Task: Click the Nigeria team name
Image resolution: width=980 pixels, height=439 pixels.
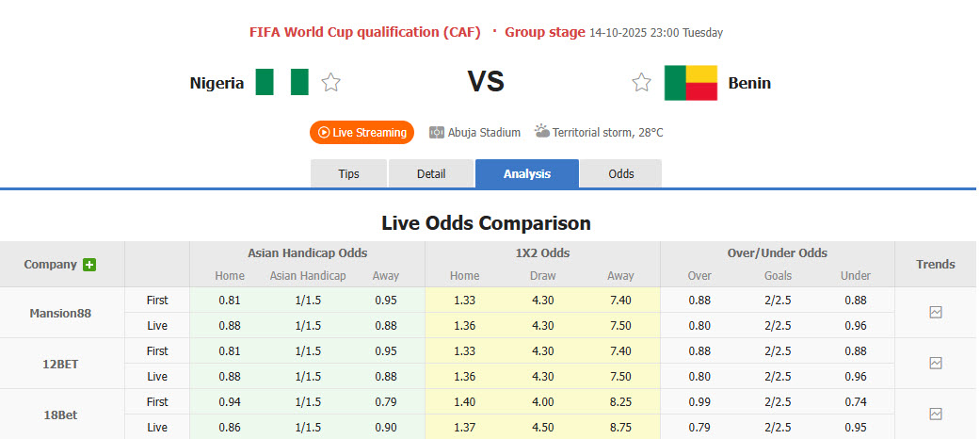Action: point(217,83)
